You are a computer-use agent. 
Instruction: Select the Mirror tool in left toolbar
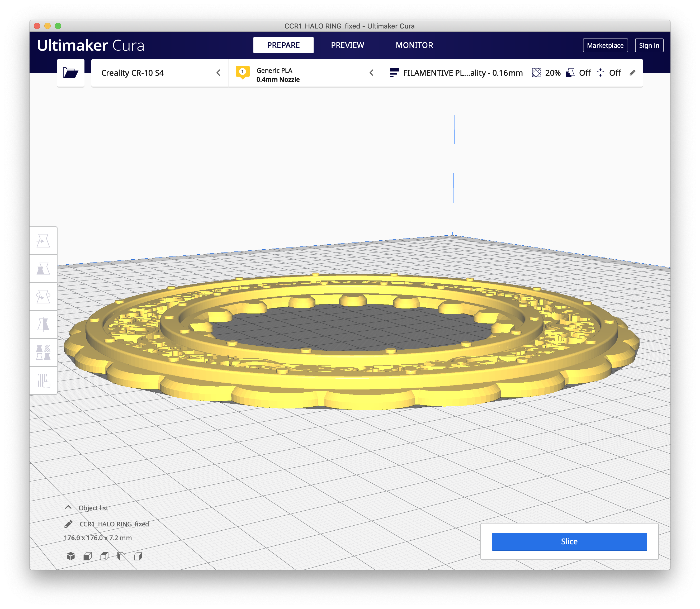(x=43, y=325)
